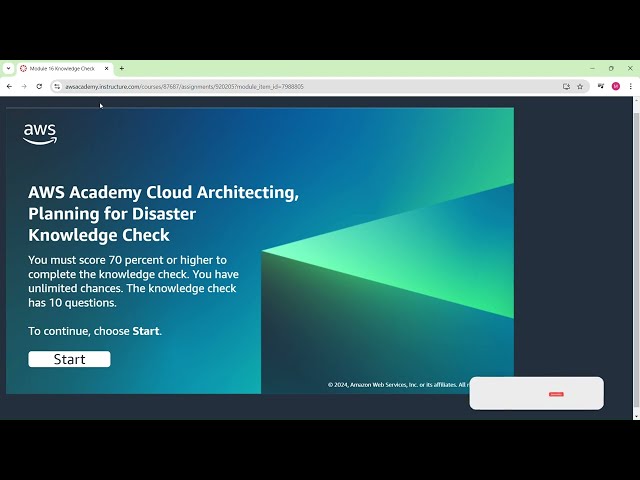This screenshot has height=480, width=640.
Task: View site information icon in address bar
Action: [x=57, y=87]
